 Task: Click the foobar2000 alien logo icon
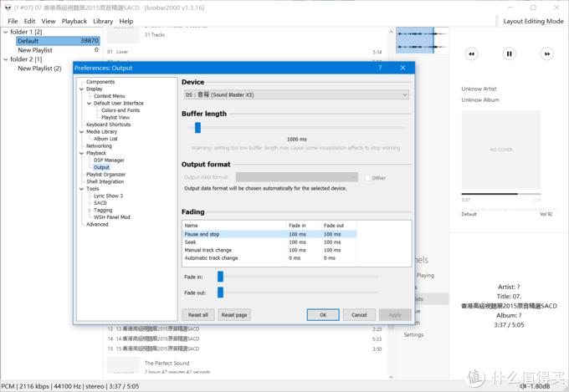(8, 8)
